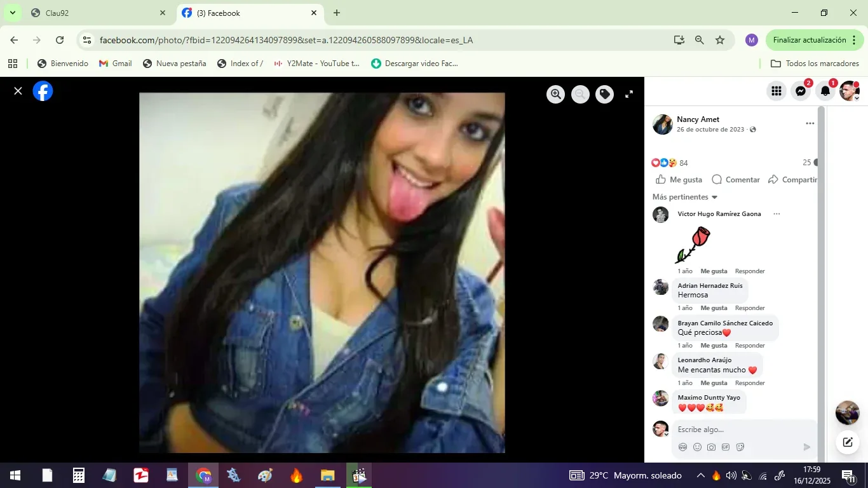Open the Windows Start menu
Viewport: 868px width, 488px height.
(15, 475)
